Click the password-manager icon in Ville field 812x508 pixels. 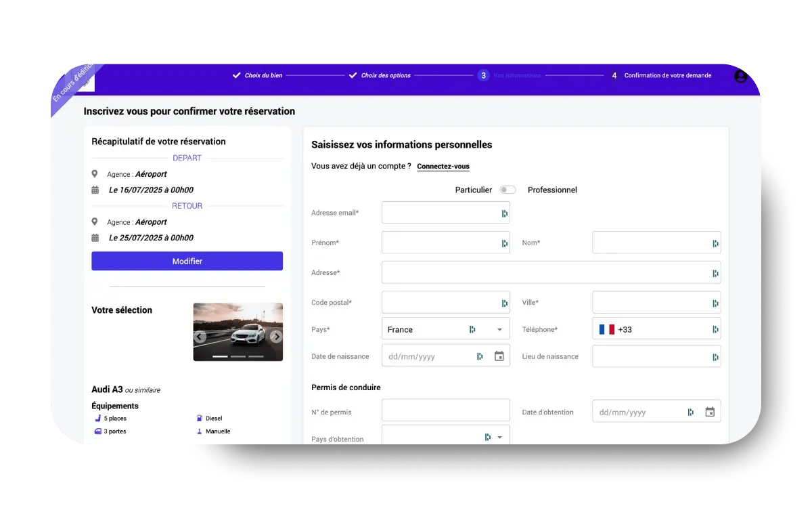click(x=715, y=303)
